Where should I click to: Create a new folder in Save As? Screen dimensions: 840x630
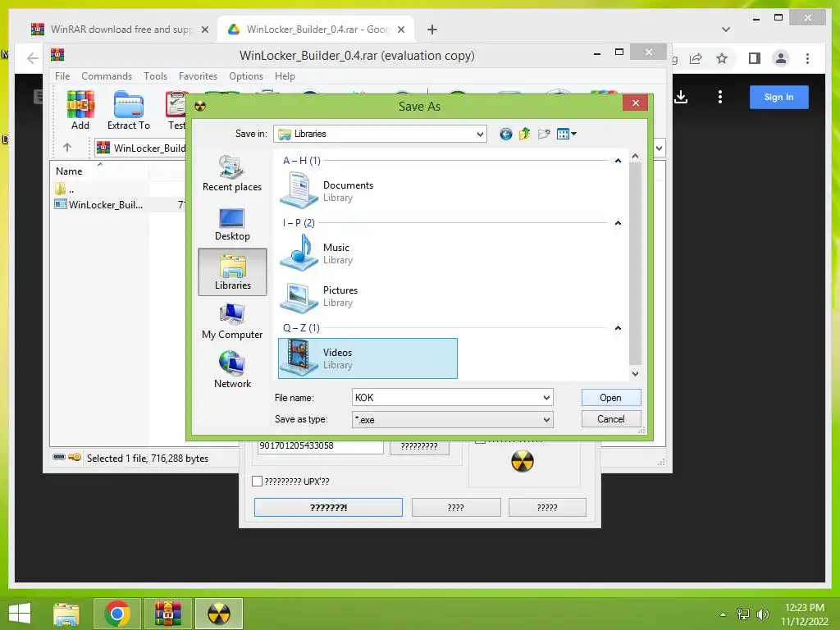click(x=544, y=134)
